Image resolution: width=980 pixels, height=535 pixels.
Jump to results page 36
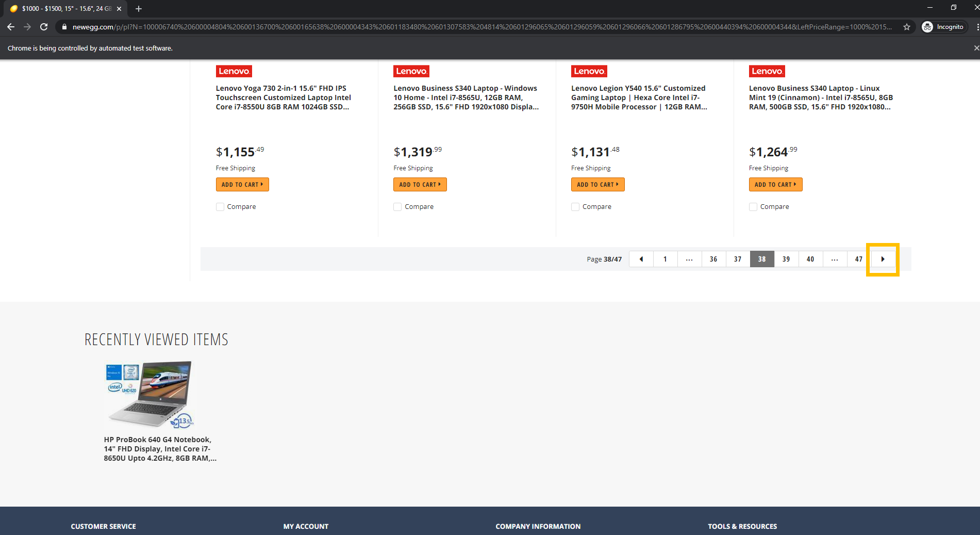click(x=713, y=259)
